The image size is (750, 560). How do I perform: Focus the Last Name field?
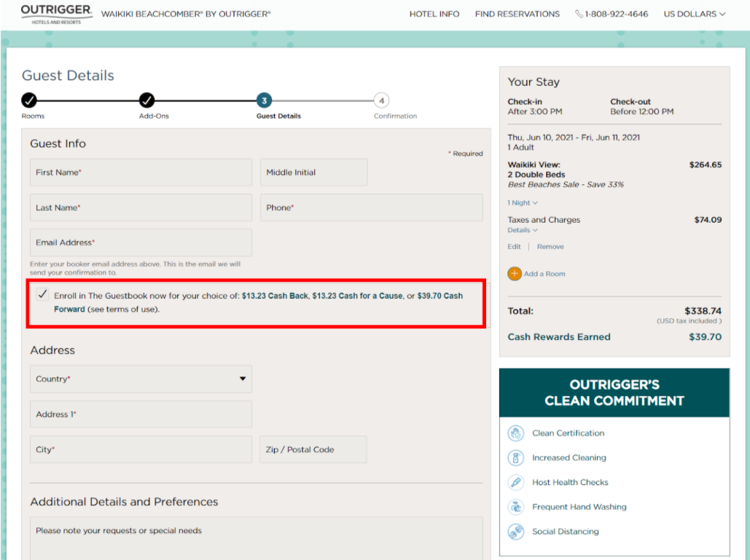click(141, 208)
